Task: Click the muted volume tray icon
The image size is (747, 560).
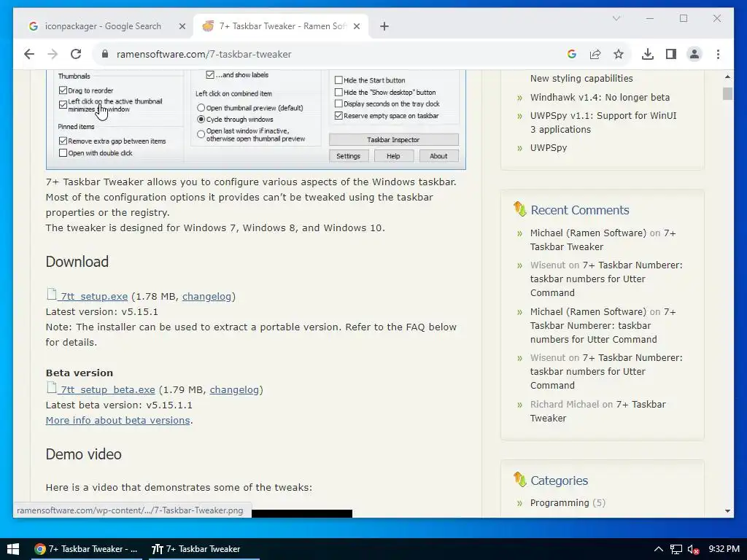Action: pos(693,549)
